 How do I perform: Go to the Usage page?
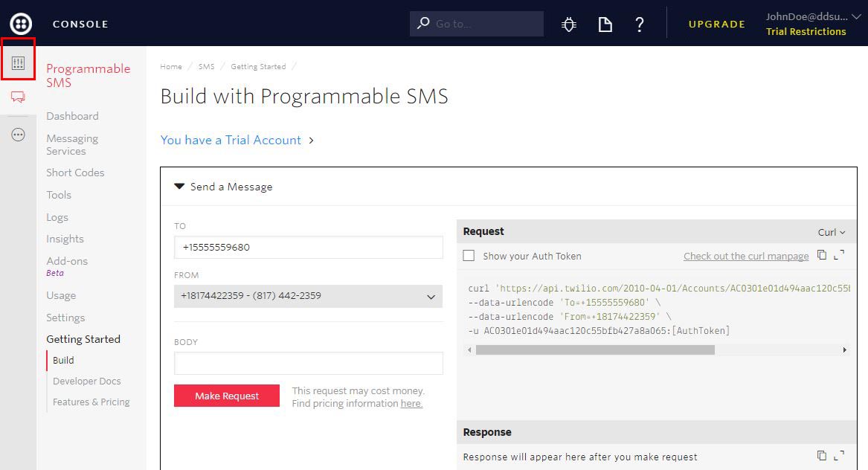pyautogui.click(x=61, y=296)
